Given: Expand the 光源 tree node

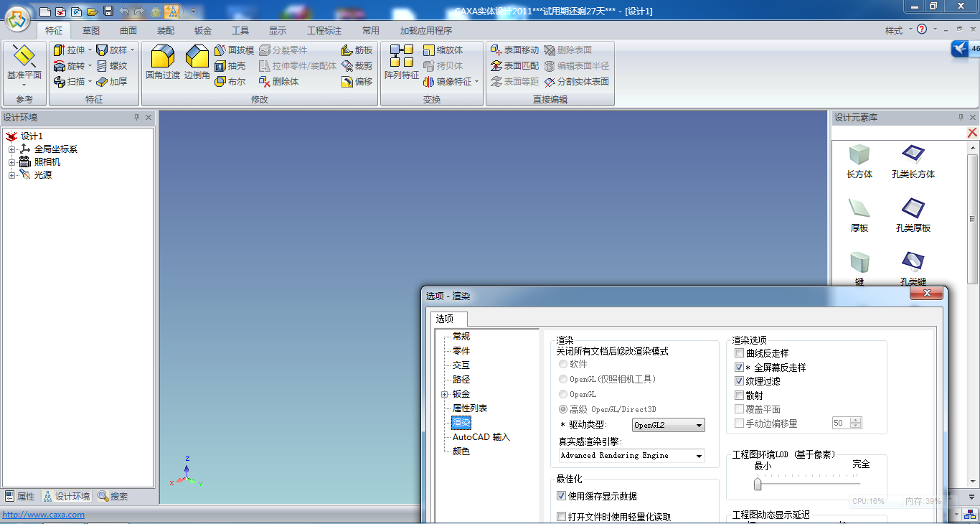Looking at the screenshot, I should [11, 175].
